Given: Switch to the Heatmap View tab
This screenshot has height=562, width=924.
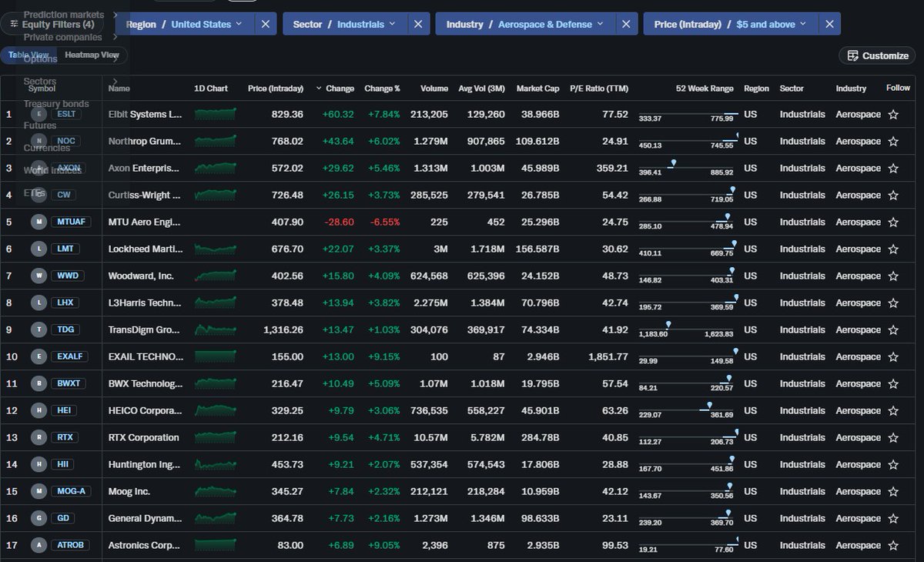Looking at the screenshot, I should pos(92,55).
